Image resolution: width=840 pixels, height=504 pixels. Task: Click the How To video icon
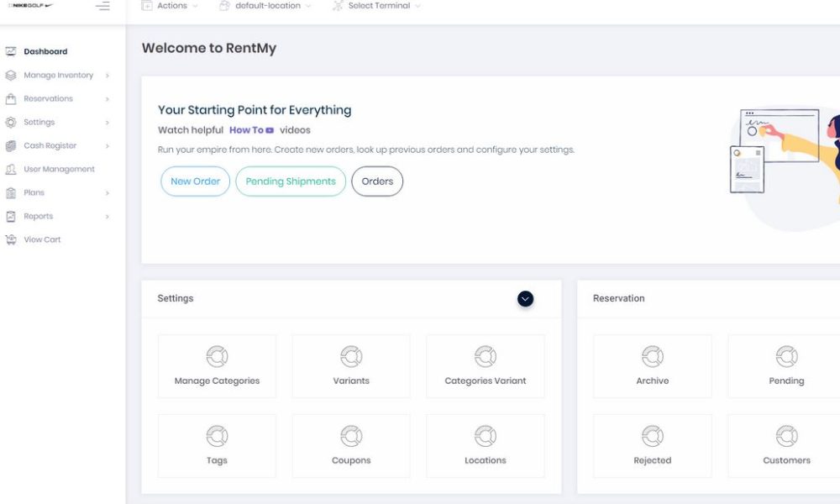pyautogui.click(x=270, y=130)
